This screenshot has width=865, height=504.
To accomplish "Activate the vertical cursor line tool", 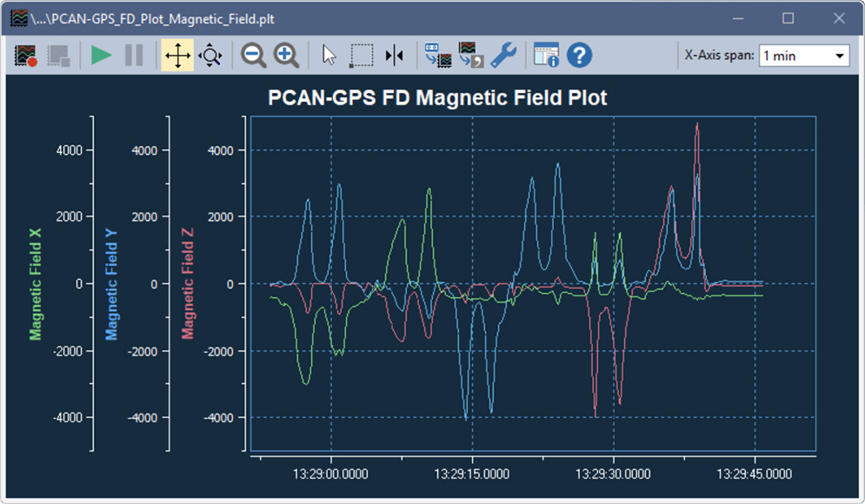I will (394, 55).
